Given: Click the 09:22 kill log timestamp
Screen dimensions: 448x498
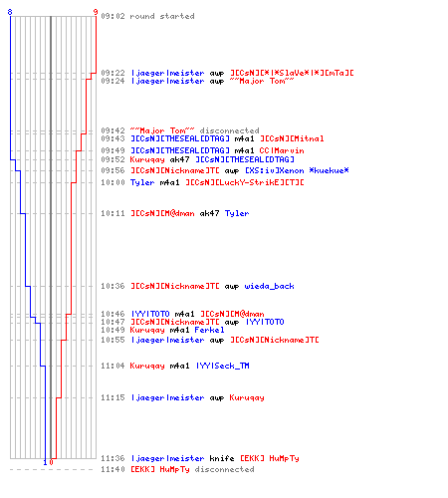Looking at the screenshot, I should tap(112, 73).
